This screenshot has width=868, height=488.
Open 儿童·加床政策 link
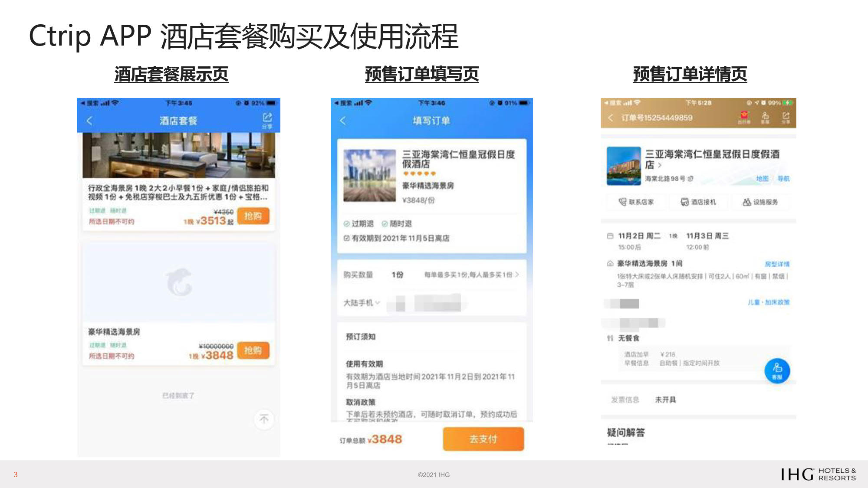click(768, 302)
